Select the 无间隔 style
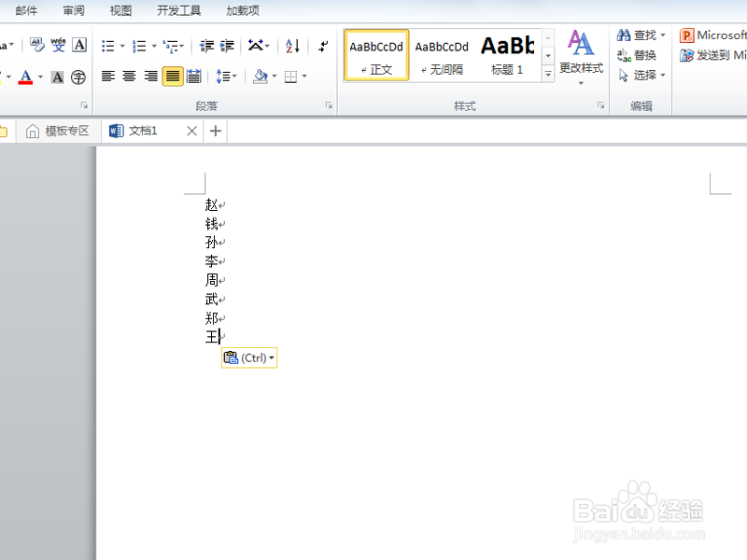 tap(442, 55)
